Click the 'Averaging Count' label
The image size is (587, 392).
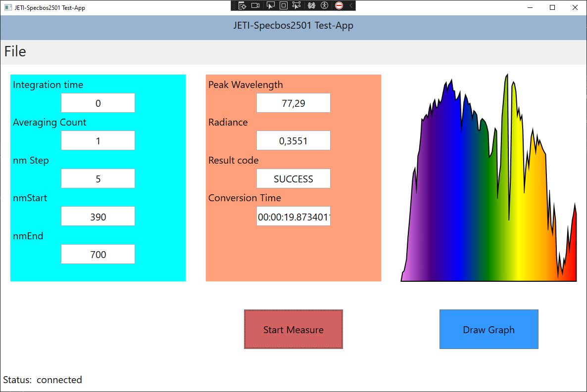(x=49, y=122)
